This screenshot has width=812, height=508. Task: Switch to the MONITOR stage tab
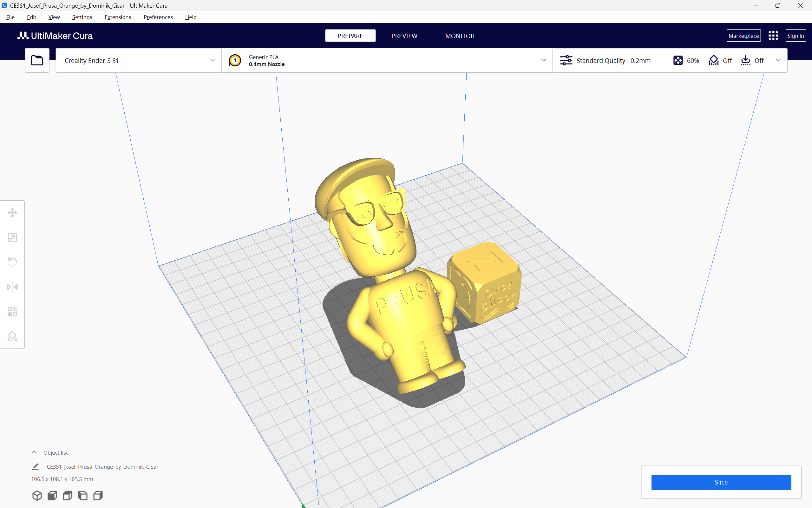point(460,36)
